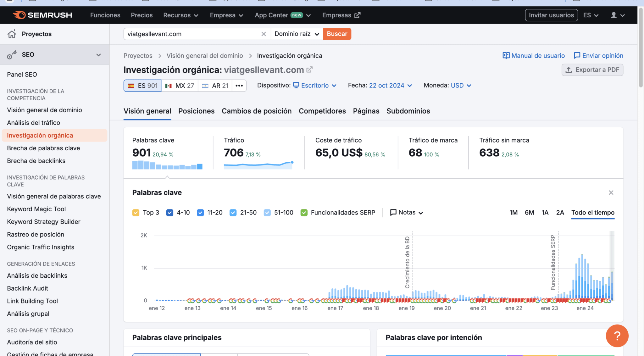Click the Tráfico sparkline trend chart

click(x=258, y=165)
